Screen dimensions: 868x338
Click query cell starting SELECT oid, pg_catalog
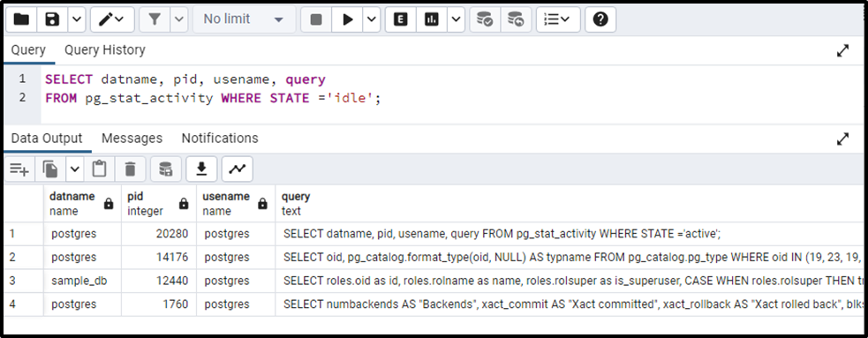pyautogui.click(x=570, y=258)
